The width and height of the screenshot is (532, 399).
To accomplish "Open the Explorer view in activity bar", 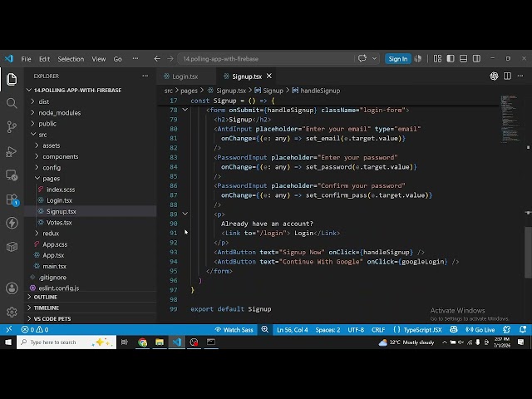I will click(x=12, y=79).
